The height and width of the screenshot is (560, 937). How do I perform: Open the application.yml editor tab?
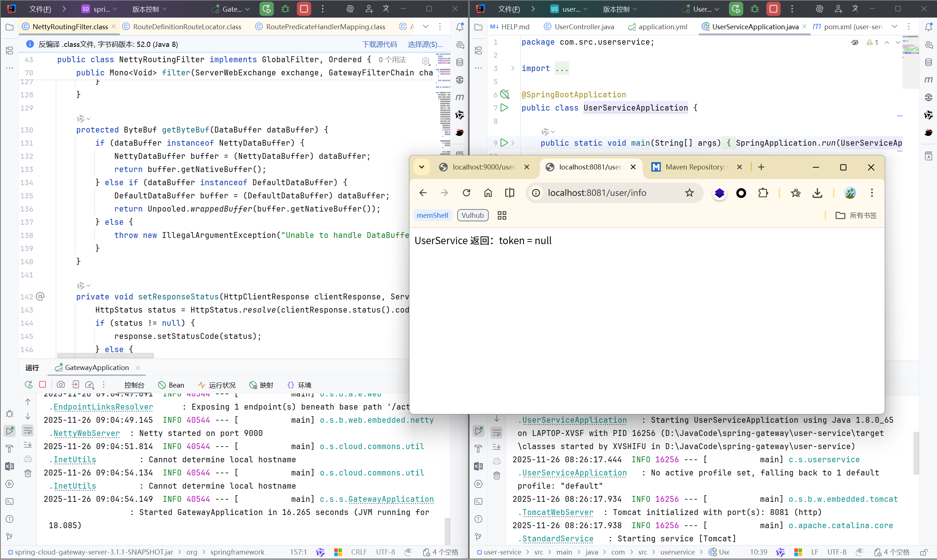662,26
